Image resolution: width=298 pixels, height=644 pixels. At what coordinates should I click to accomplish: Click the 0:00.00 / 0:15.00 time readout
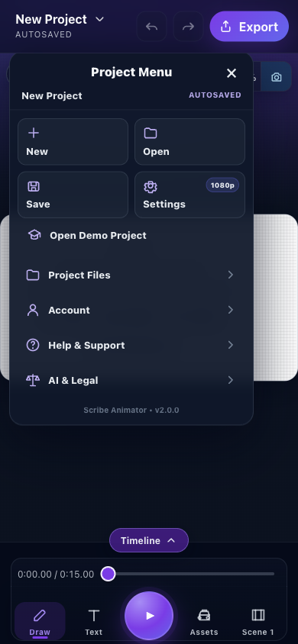(56, 574)
